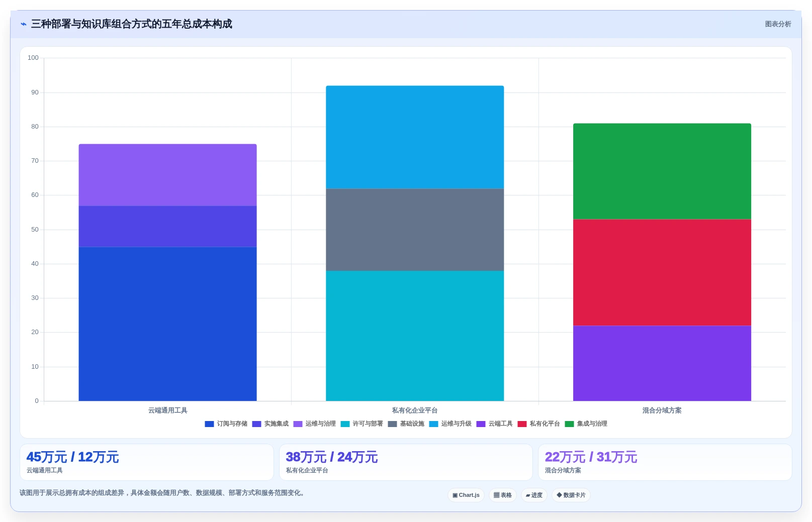The height and width of the screenshot is (522, 812).
Task: Click x-axis label 混合分域方案
Action: (x=662, y=410)
